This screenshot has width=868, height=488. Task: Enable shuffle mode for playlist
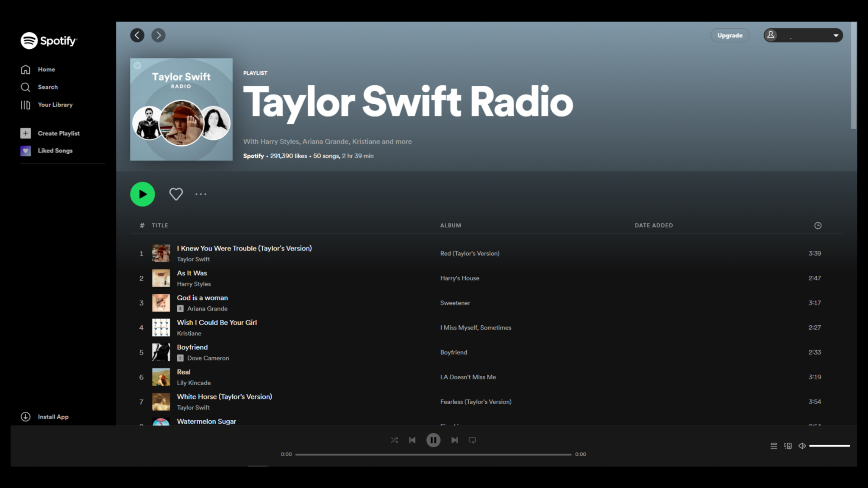394,440
